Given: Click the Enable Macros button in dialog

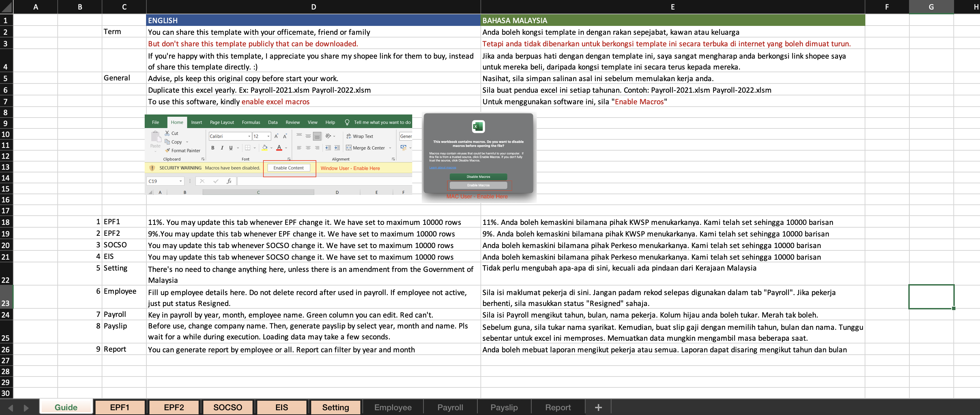Looking at the screenshot, I should 478,185.
